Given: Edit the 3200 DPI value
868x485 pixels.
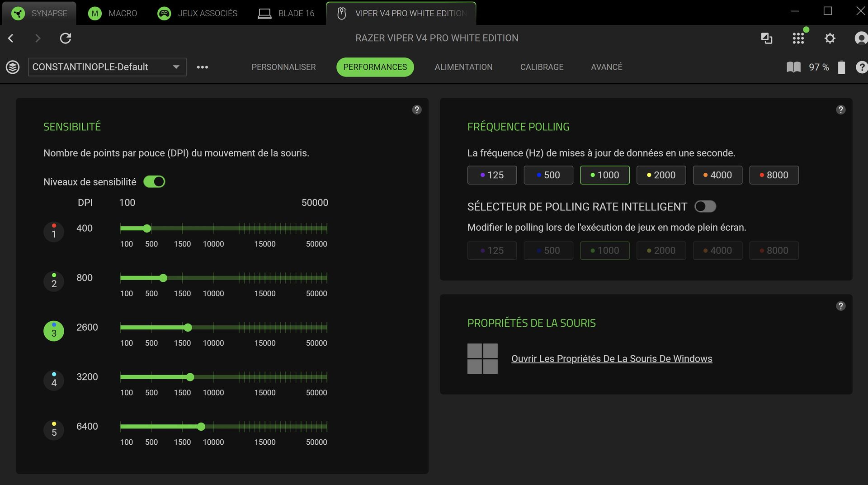Looking at the screenshot, I should pyautogui.click(x=87, y=377).
